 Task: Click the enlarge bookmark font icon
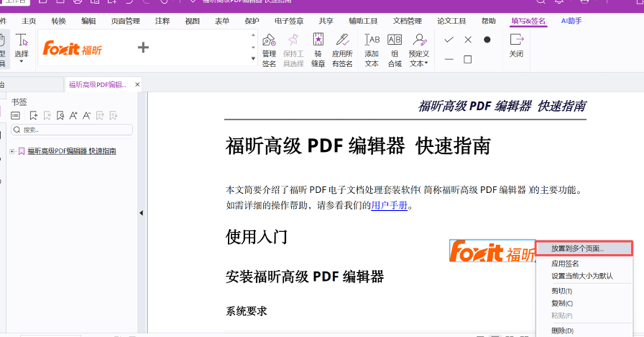point(73,116)
